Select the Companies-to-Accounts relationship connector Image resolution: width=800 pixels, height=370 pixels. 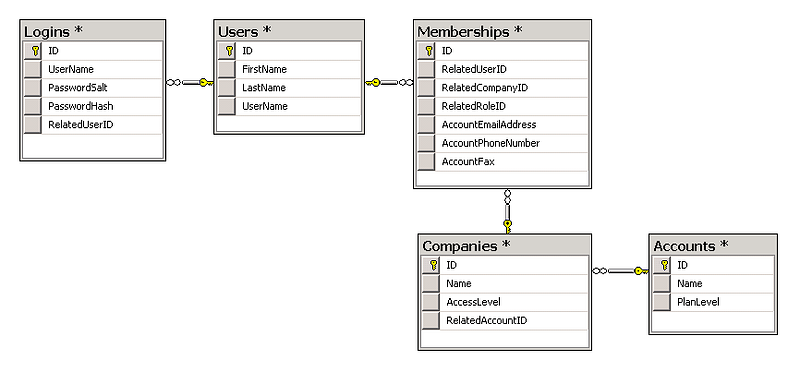pos(620,270)
